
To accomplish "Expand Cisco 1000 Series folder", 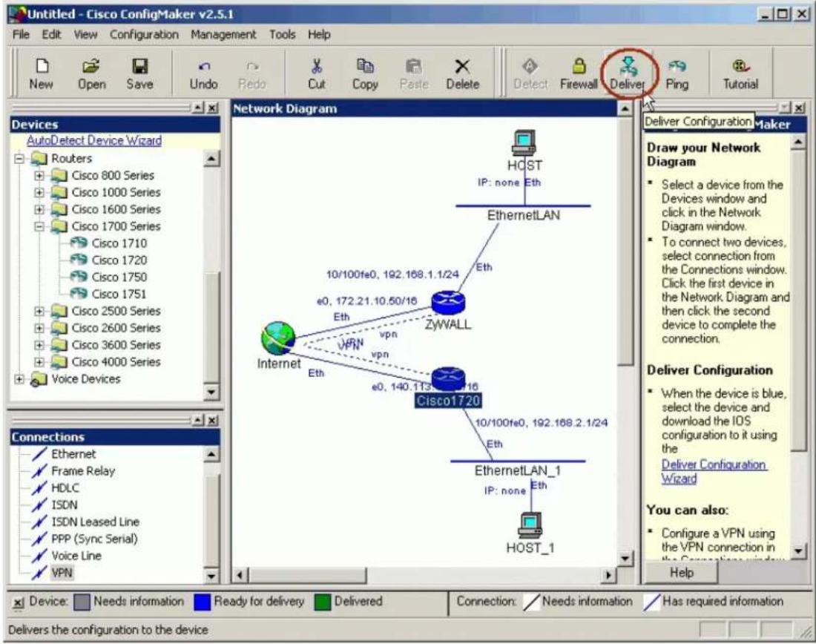I will point(39,193).
